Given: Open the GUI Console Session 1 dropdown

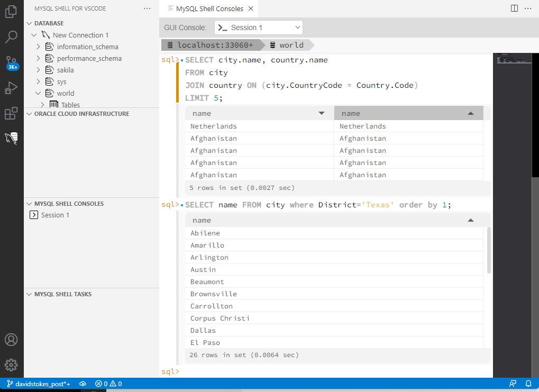Looking at the screenshot, I should click(x=259, y=28).
